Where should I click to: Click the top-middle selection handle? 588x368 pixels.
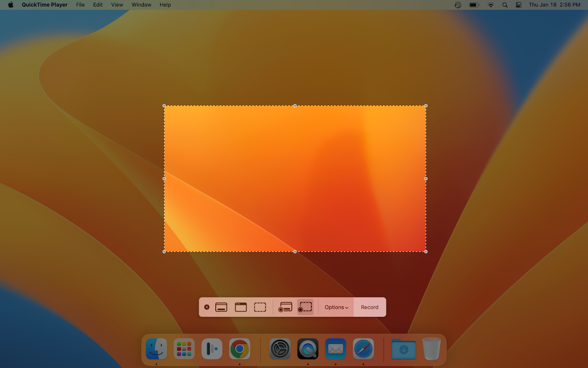[x=295, y=106]
